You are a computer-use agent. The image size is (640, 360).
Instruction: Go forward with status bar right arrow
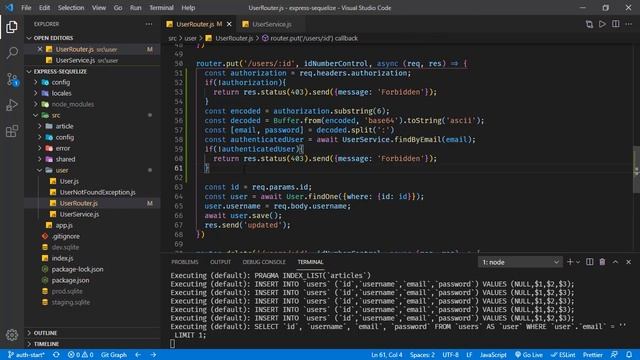pyautogui.click(x=153, y=355)
